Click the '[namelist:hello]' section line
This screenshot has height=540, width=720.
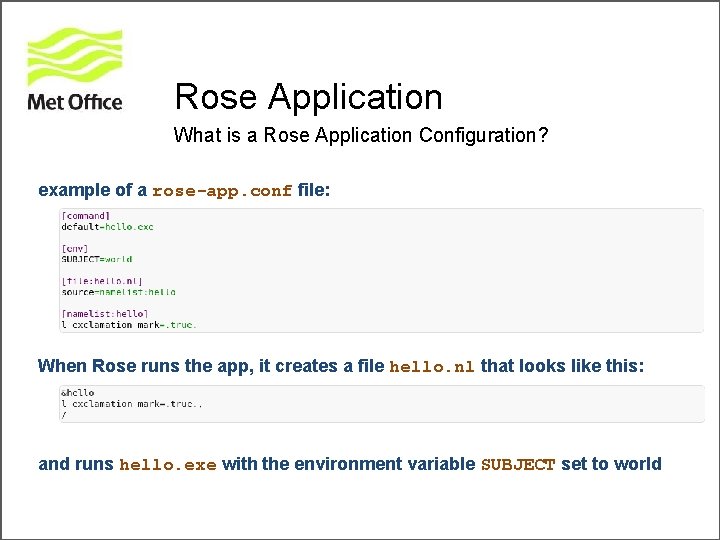coord(105,314)
